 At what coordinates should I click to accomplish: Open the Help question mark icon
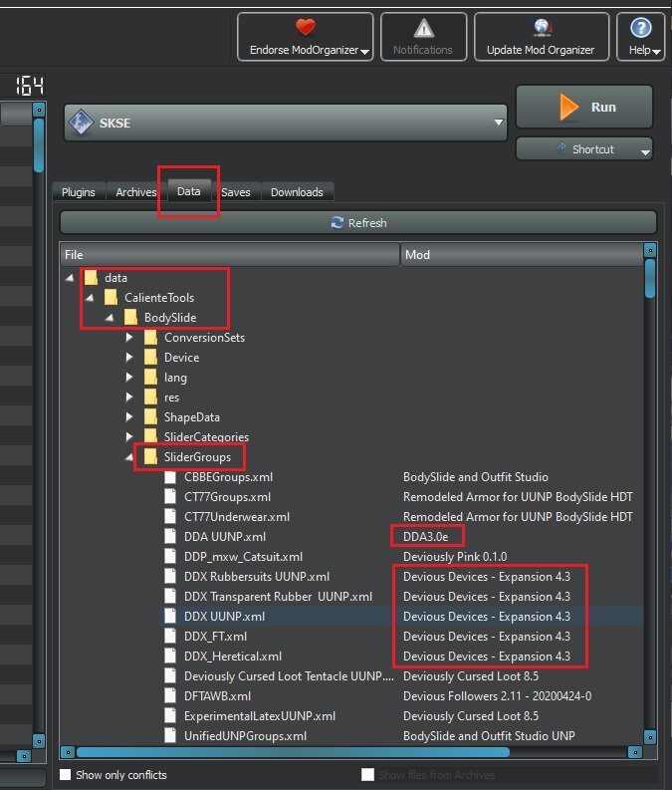(641, 28)
